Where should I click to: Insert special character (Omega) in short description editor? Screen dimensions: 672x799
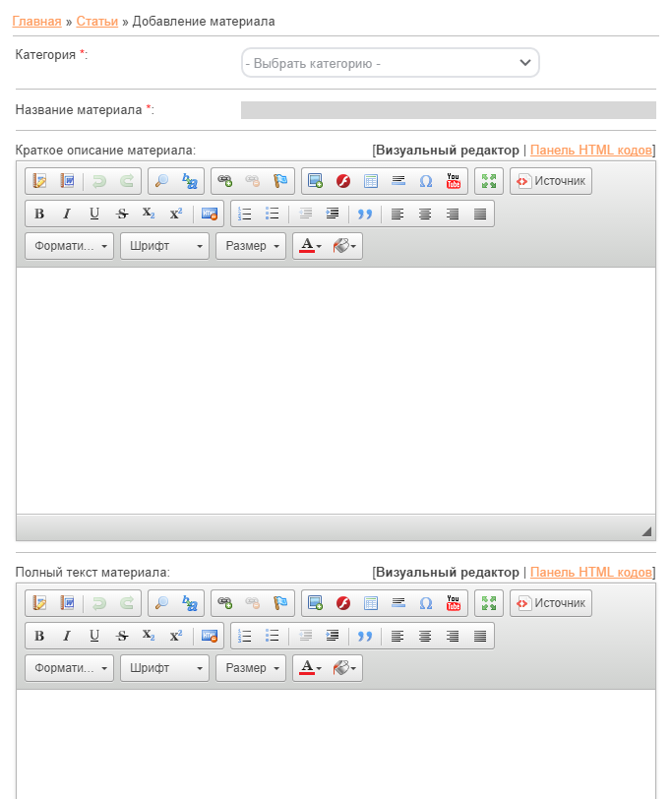tap(426, 181)
